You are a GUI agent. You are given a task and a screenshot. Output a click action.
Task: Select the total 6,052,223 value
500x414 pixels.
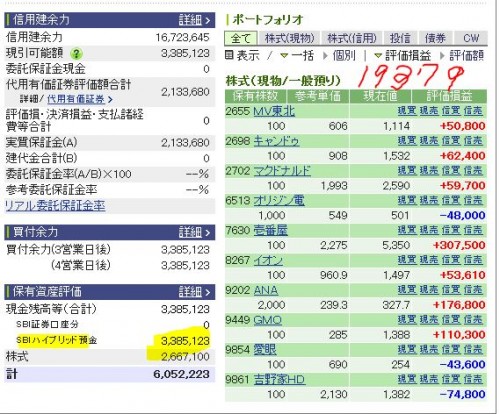click(181, 374)
